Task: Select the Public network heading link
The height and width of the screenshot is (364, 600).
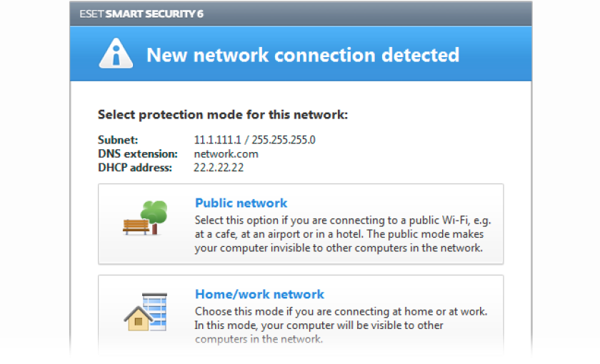Action: point(241,203)
